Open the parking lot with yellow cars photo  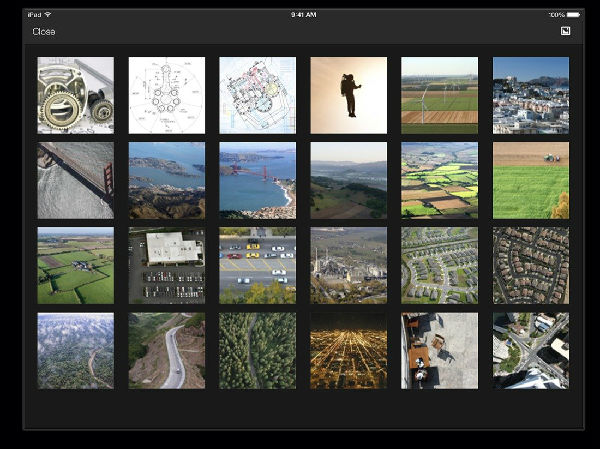(258, 265)
